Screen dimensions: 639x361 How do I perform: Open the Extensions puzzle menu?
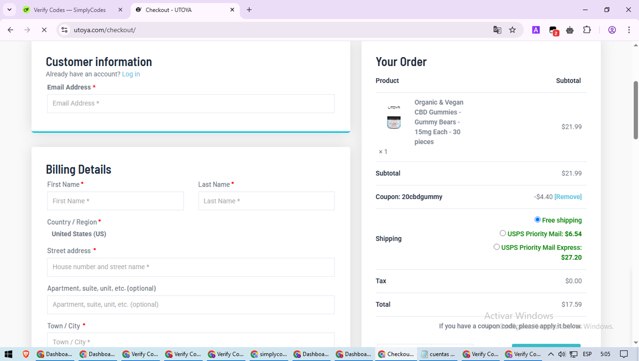click(x=587, y=30)
